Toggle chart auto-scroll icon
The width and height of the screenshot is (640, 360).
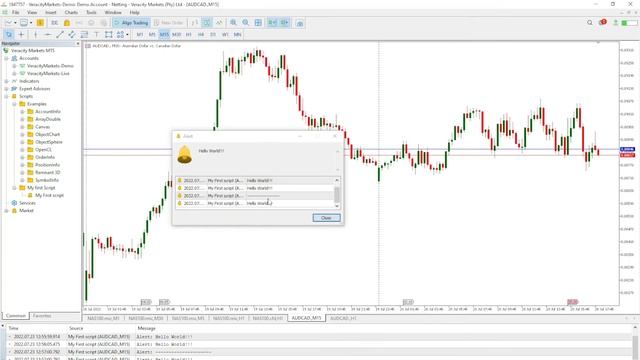272,23
